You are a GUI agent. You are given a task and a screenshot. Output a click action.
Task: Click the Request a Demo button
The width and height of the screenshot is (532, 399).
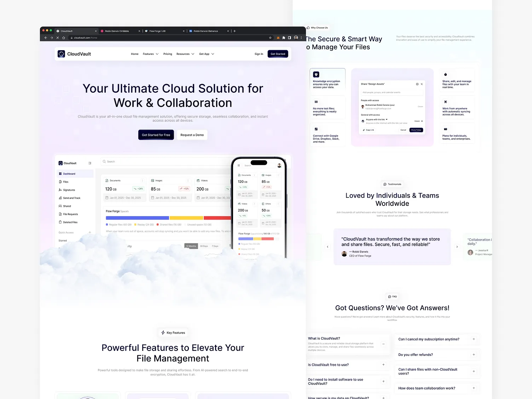click(x=192, y=135)
